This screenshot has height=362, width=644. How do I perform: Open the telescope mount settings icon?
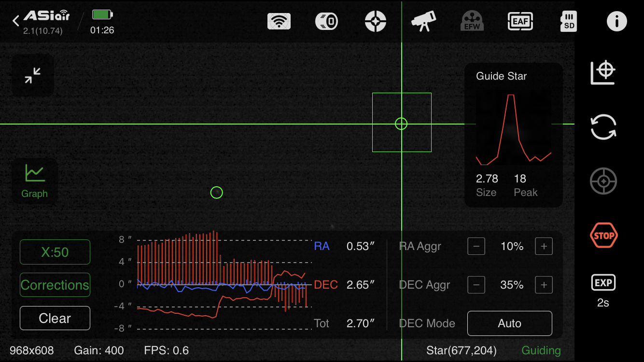(423, 21)
